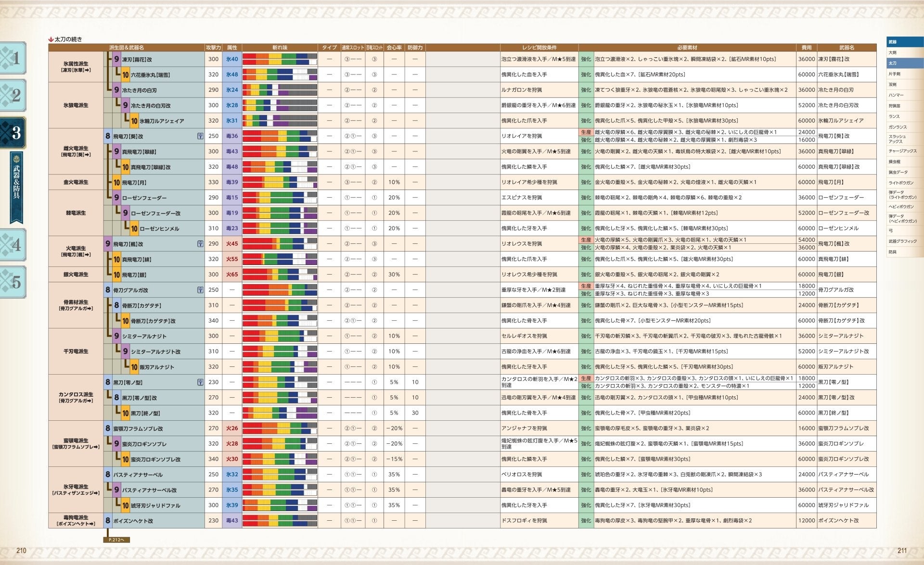Follow the P.212へ page link

(116, 540)
